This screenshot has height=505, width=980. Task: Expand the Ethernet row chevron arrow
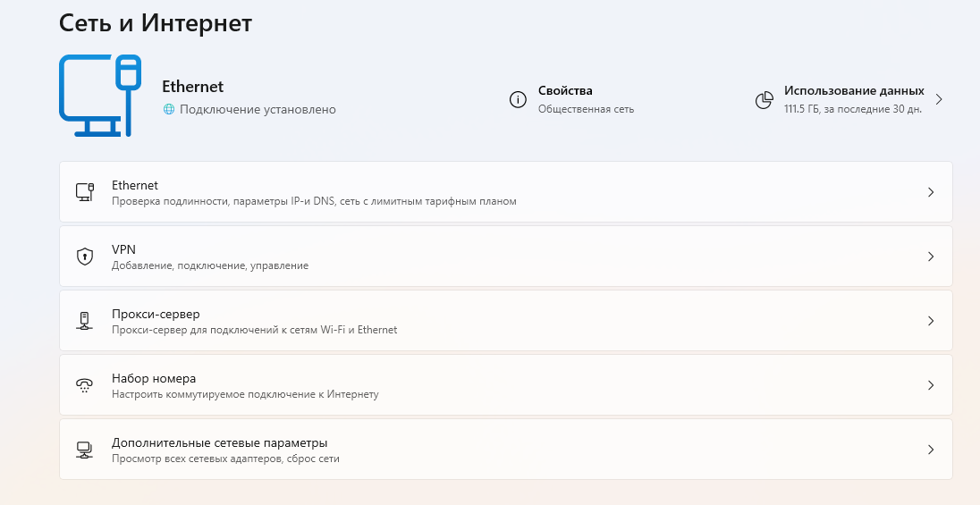931,192
